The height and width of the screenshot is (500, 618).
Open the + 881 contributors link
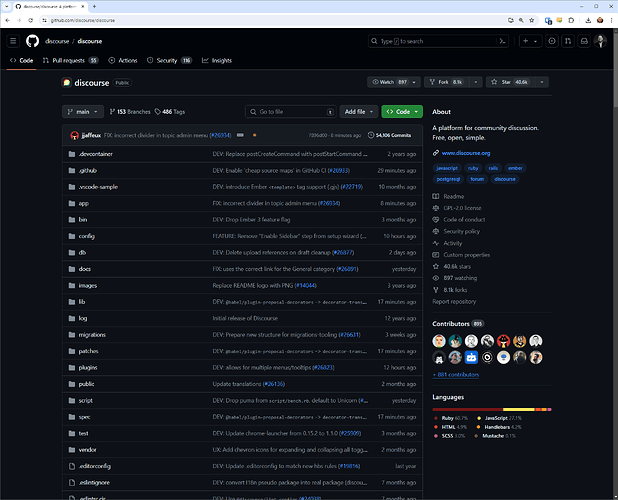pyautogui.click(x=456, y=374)
